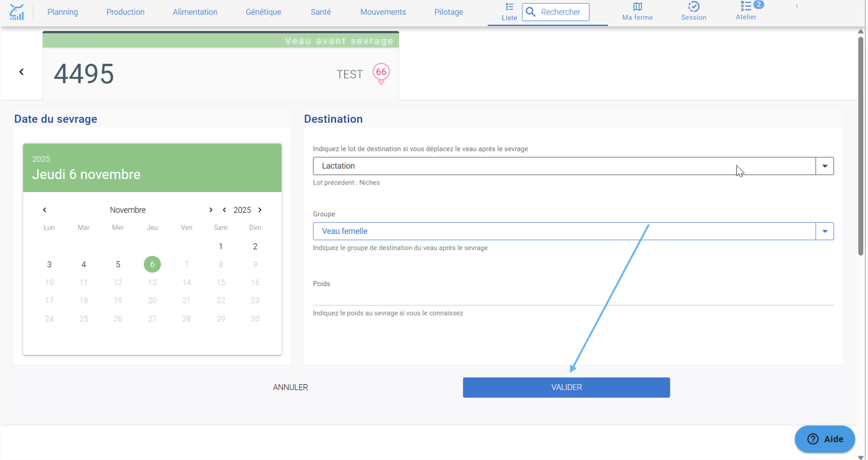The image size is (868, 460).
Task: Select day 6 in the calendar
Action: pos(152,264)
